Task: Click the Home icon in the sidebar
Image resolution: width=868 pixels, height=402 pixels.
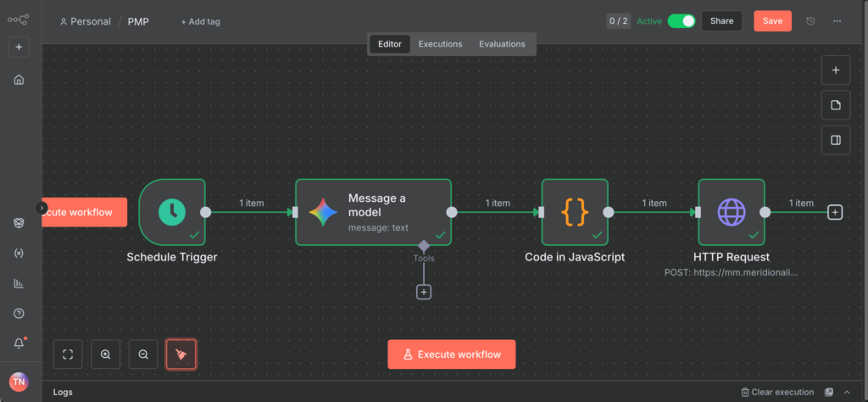Action: pos(19,80)
